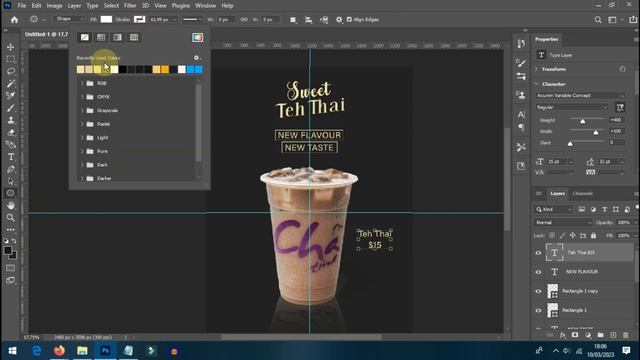The width and height of the screenshot is (640, 360).
Task: Switch to the Channels tab
Action: (582, 194)
